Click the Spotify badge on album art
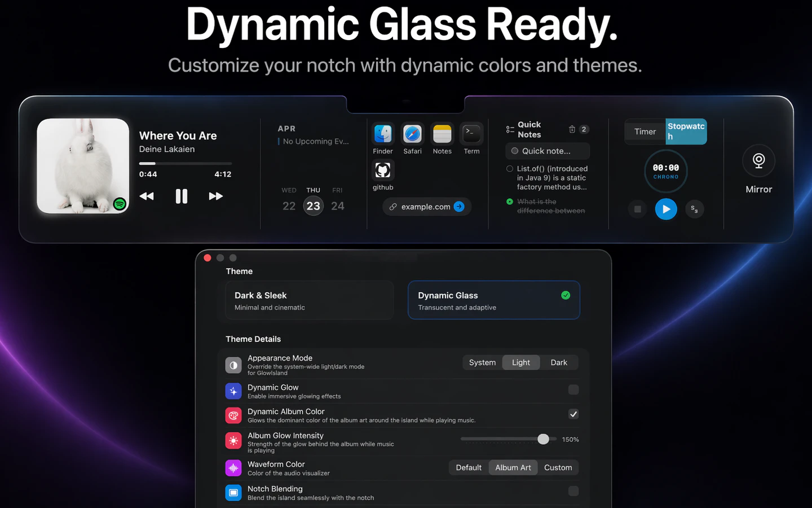 (x=119, y=204)
